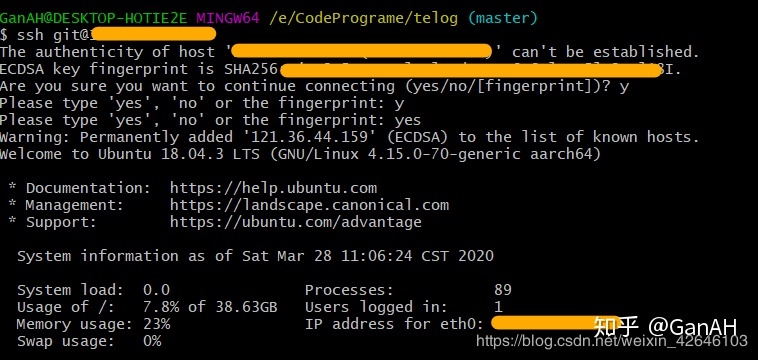Click the https://help.ubuntu.com documentation link
This screenshot has height=360, width=758.
(x=273, y=188)
